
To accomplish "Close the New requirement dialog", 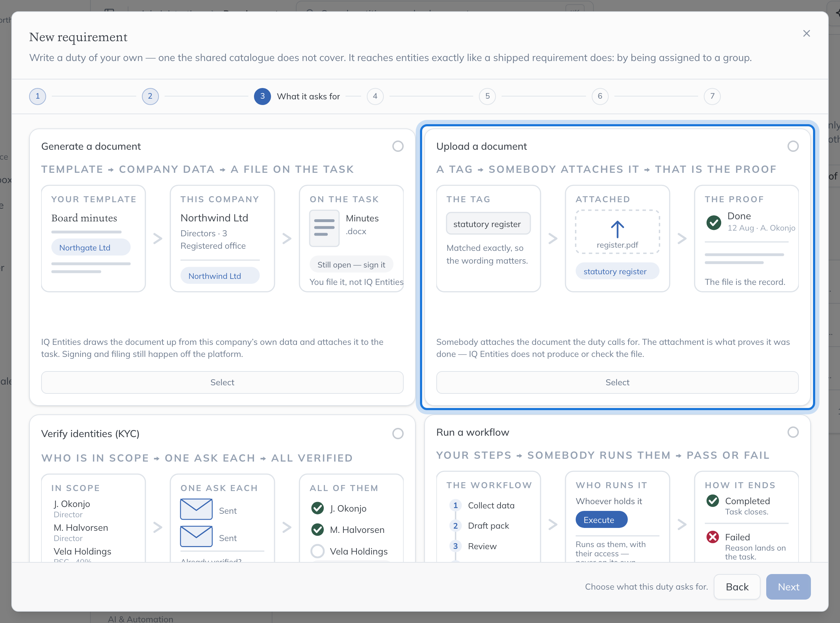I will pyautogui.click(x=806, y=34).
